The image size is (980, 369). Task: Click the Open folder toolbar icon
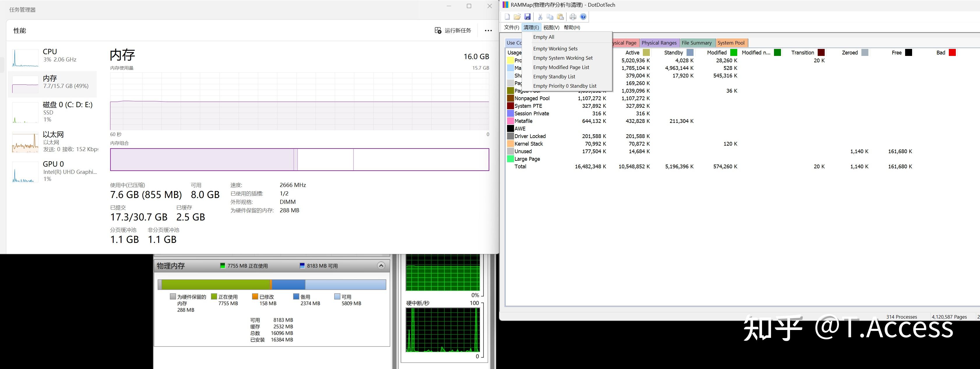click(517, 17)
